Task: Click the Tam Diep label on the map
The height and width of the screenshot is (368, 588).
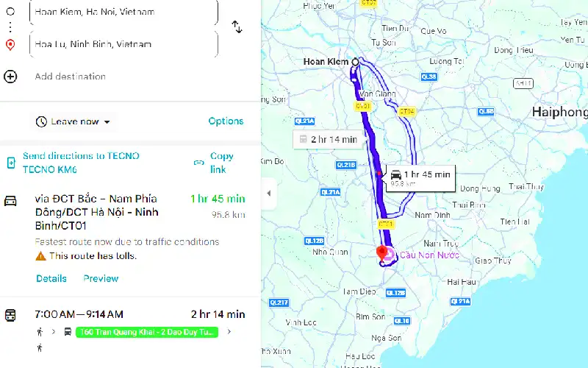Action: click(359, 291)
